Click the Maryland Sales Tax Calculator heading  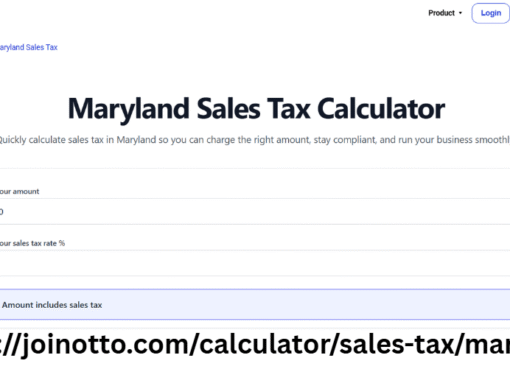click(256, 109)
